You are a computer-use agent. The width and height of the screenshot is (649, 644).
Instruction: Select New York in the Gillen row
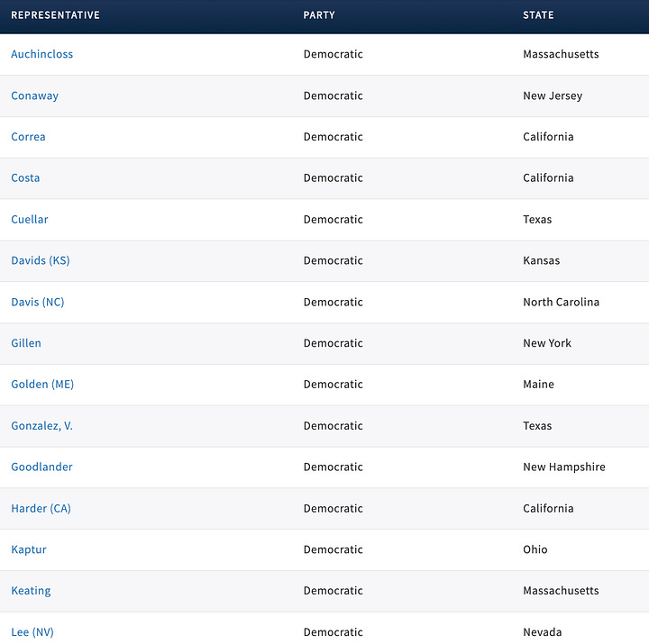(547, 343)
